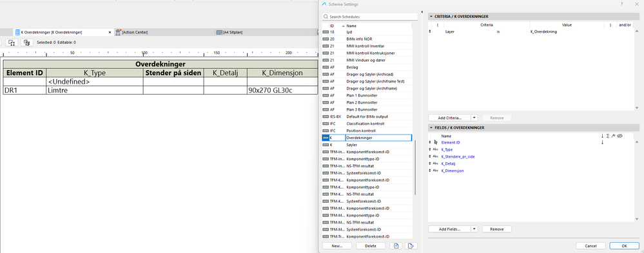644x253 pixels.
Task: Close the K Overdekninger tab
Action: click(110, 32)
